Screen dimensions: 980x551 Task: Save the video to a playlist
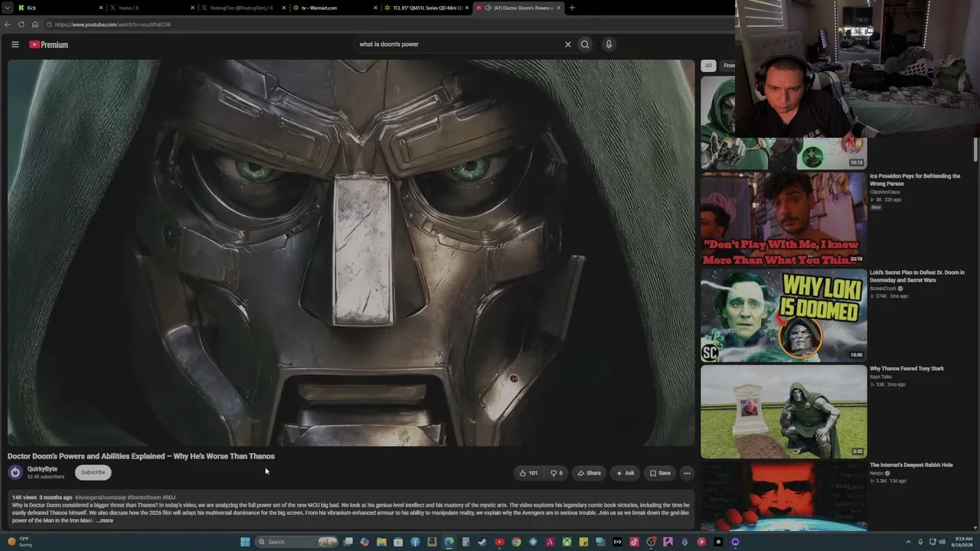tap(660, 473)
